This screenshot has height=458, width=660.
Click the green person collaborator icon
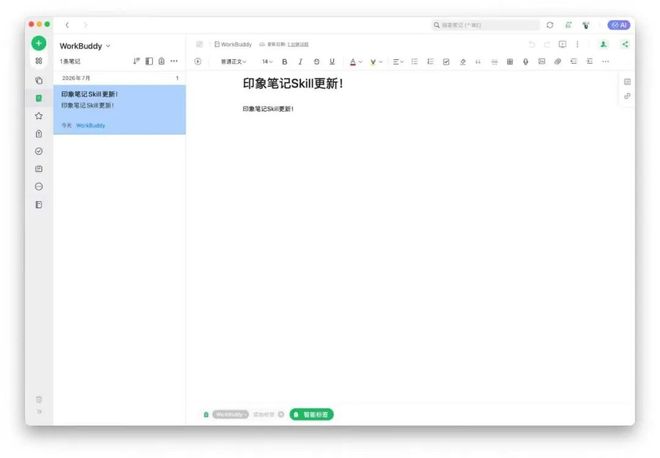coord(604,44)
